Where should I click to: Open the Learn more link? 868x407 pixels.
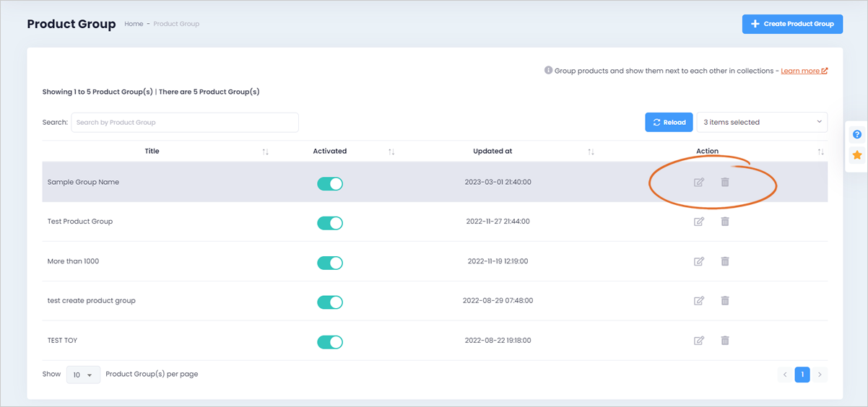804,71
